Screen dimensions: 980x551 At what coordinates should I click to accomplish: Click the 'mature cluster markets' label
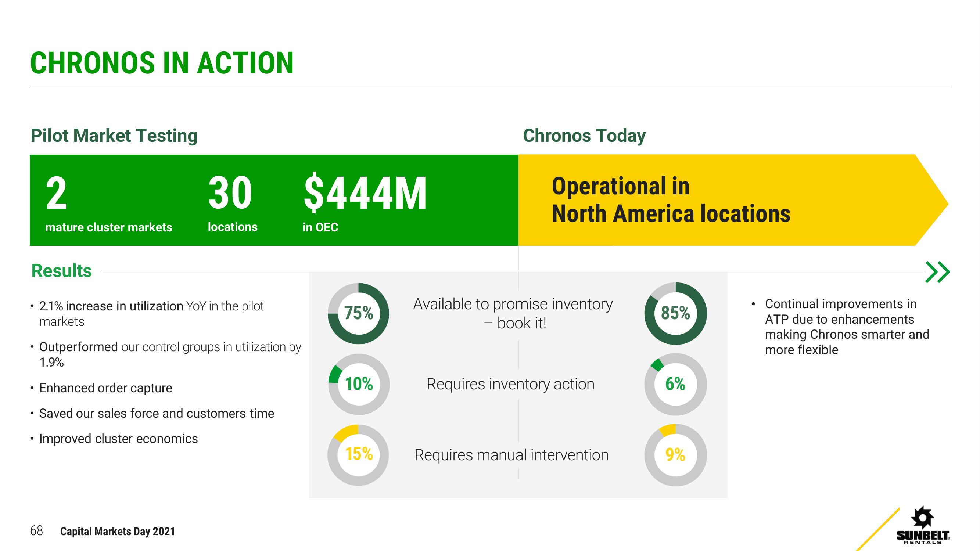click(x=109, y=227)
